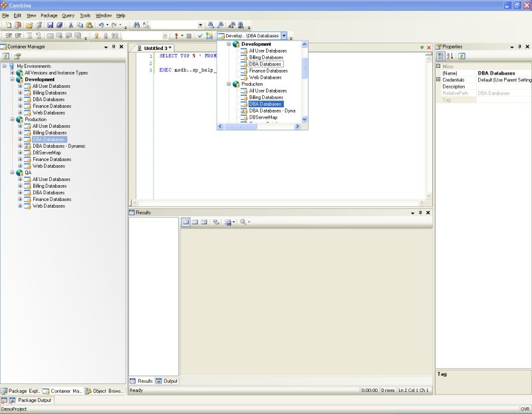Viewport: 532px width, 414px height.
Task: Select Finance Databases under Development in dropdown
Action: click(x=268, y=71)
